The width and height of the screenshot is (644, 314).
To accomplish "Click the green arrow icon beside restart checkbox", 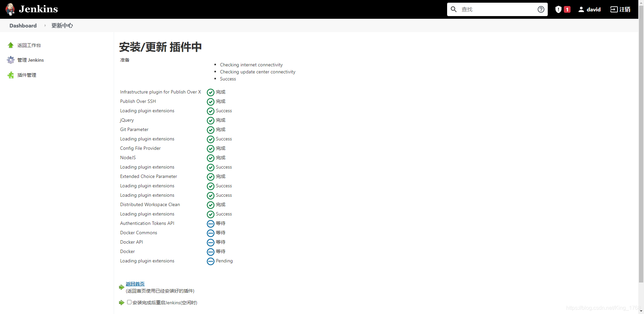I will click(122, 303).
